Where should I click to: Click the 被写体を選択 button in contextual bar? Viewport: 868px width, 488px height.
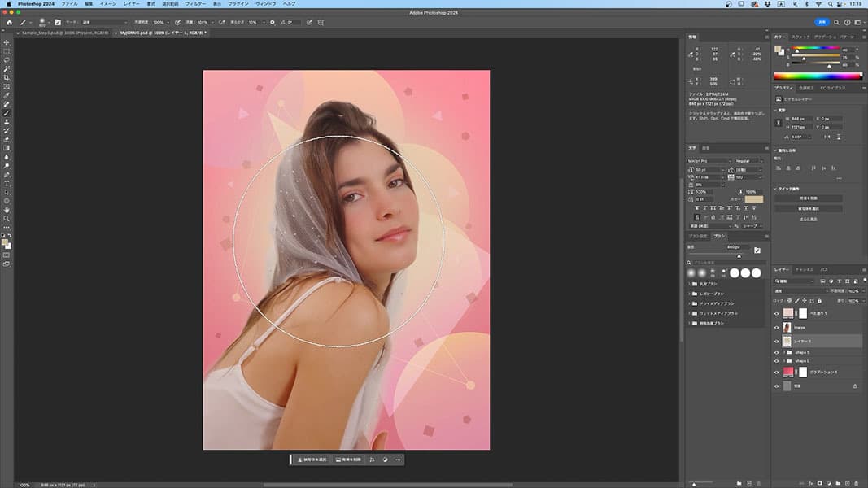[311, 460]
